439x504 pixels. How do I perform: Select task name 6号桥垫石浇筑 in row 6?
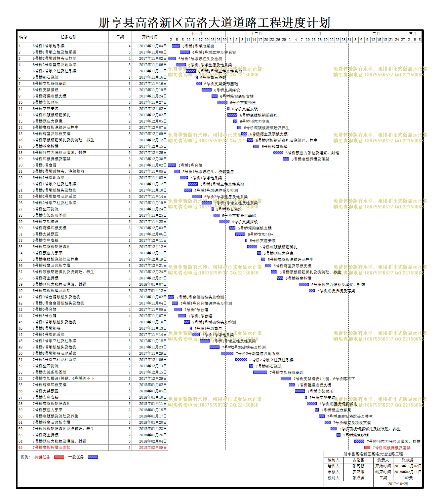pyautogui.click(x=46, y=77)
